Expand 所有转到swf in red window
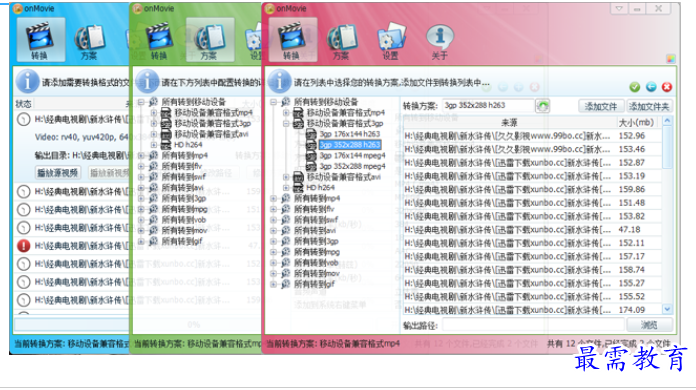696x390 pixels. (x=274, y=220)
